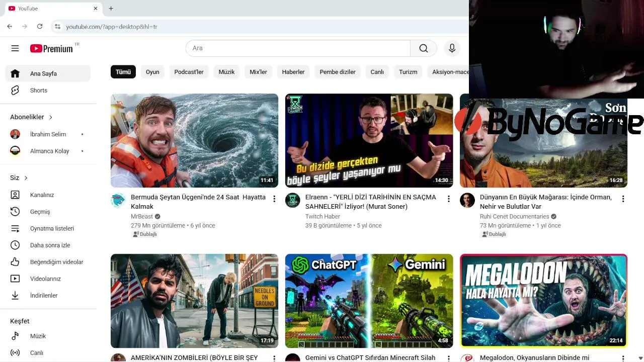The image size is (644, 362).
Task: Open Müzik icon under Keşfet
Action: 15,336
